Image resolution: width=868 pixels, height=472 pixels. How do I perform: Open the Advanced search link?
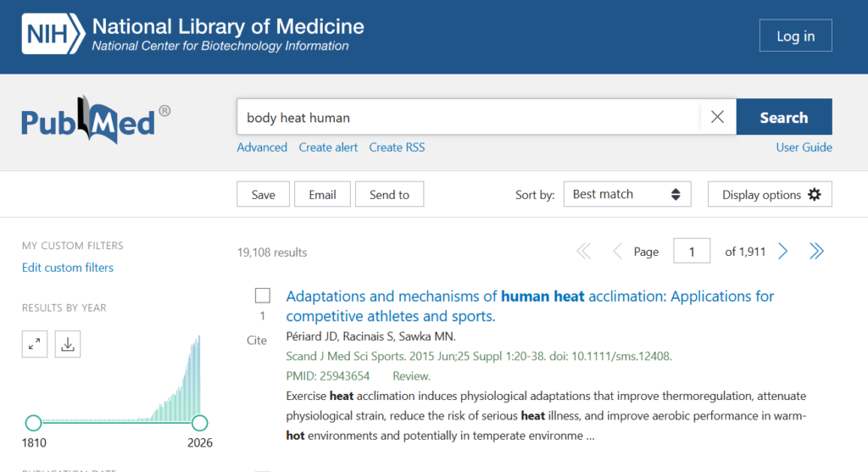click(262, 147)
